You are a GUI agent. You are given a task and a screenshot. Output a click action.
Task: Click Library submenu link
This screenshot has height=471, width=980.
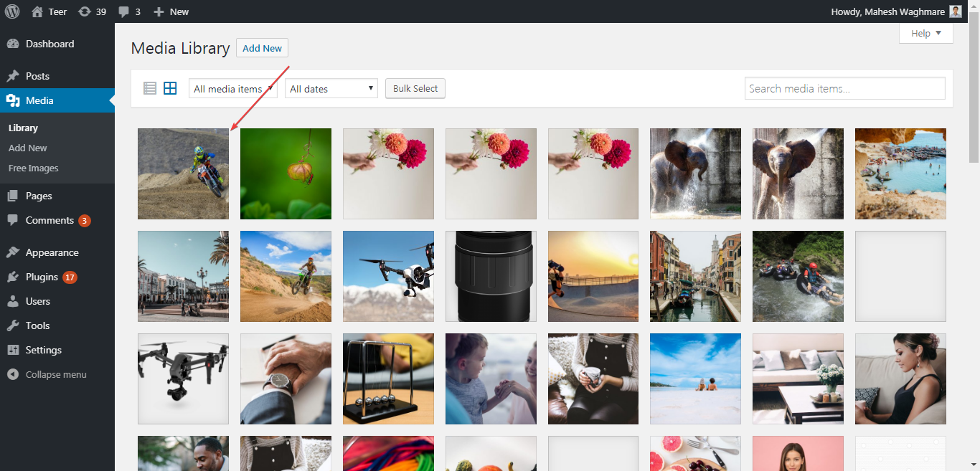[23, 128]
